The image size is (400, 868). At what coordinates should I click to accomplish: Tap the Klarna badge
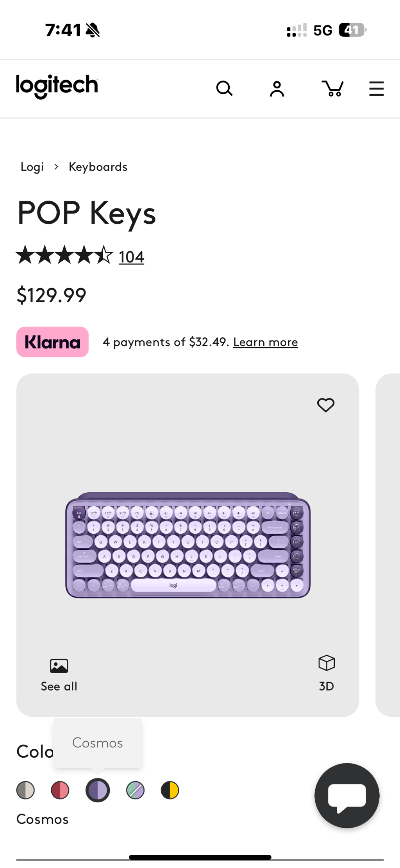point(52,342)
